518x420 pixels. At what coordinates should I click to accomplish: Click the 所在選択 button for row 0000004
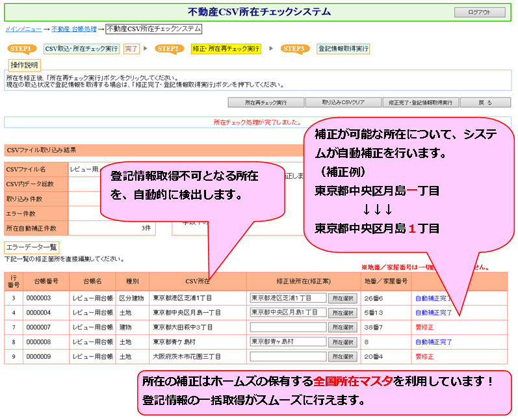[x=343, y=313]
